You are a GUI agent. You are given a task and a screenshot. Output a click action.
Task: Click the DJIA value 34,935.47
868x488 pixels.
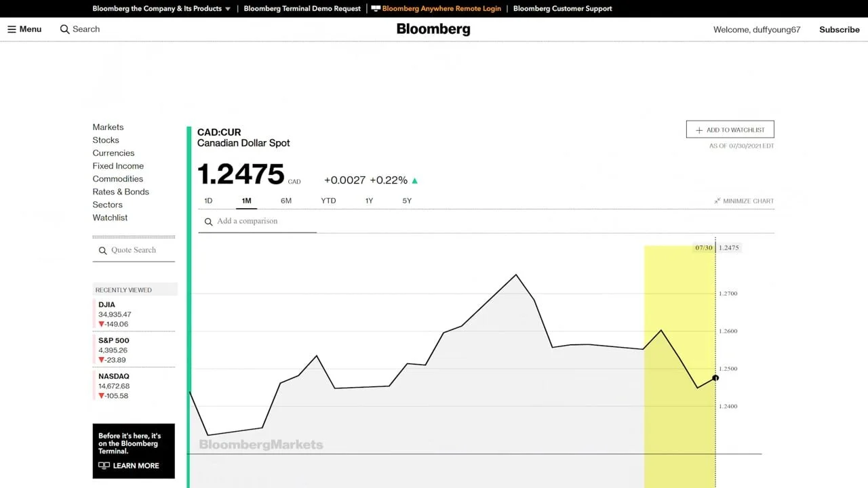[x=115, y=314]
